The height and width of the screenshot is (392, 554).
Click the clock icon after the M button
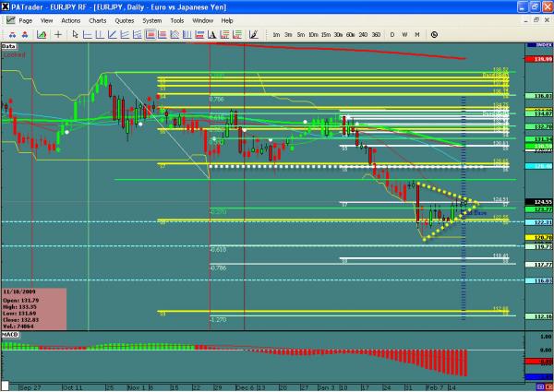click(x=432, y=33)
